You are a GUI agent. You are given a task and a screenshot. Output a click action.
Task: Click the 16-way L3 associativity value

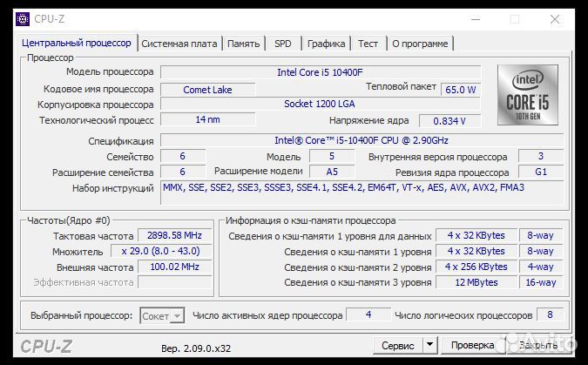pos(541,282)
